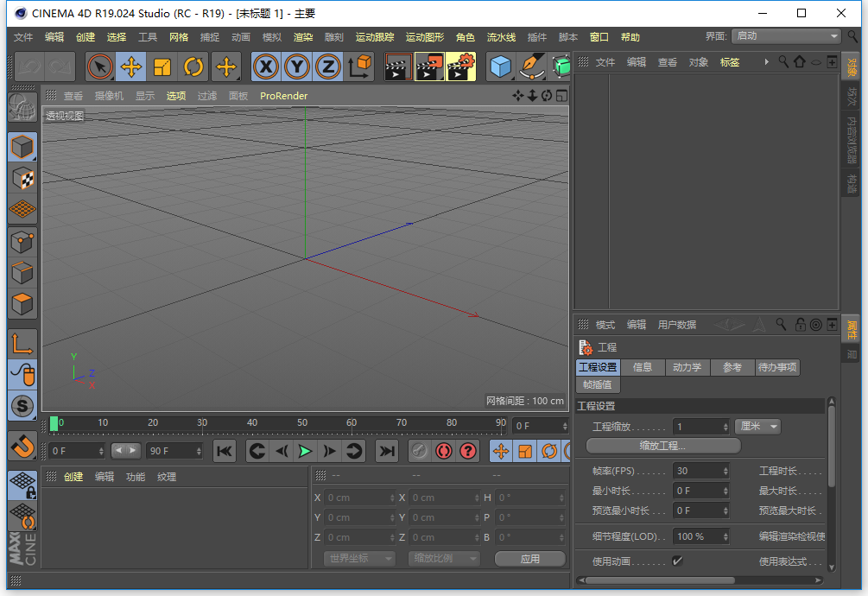The height and width of the screenshot is (596, 868).
Task: Switch to Model mode cube icon
Action: 22,147
